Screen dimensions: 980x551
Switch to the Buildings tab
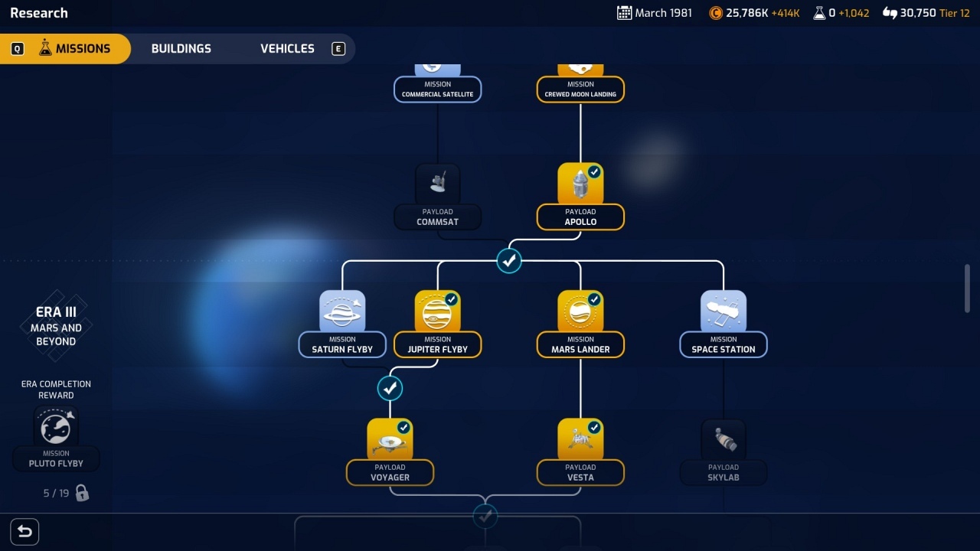[x=181, y=48]
